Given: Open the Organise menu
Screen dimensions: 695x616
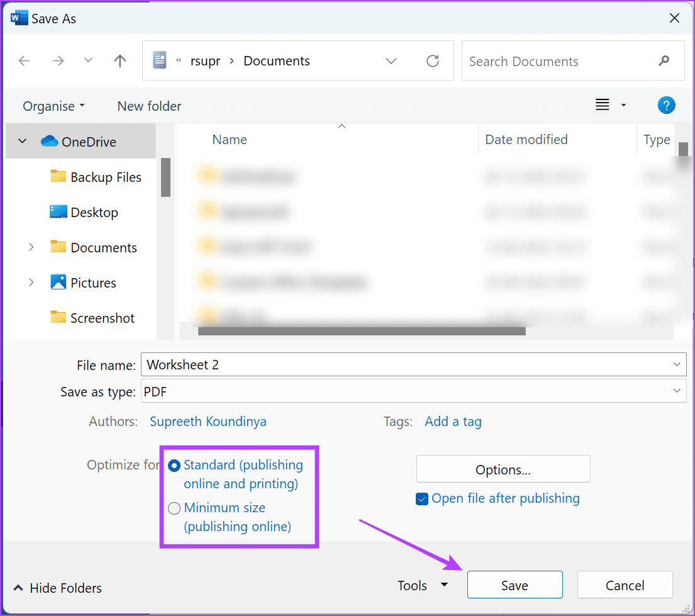Looking at the screenshot, I should (53, 106).
